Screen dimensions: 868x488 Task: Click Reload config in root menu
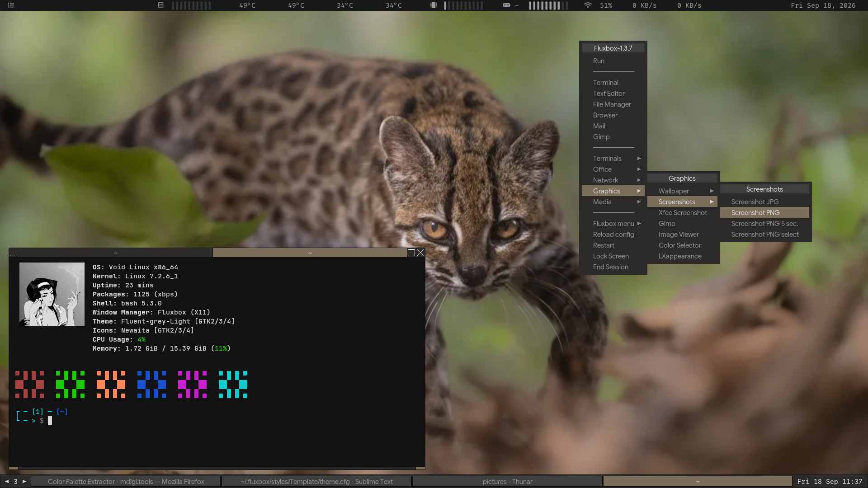tap(613, 235)
